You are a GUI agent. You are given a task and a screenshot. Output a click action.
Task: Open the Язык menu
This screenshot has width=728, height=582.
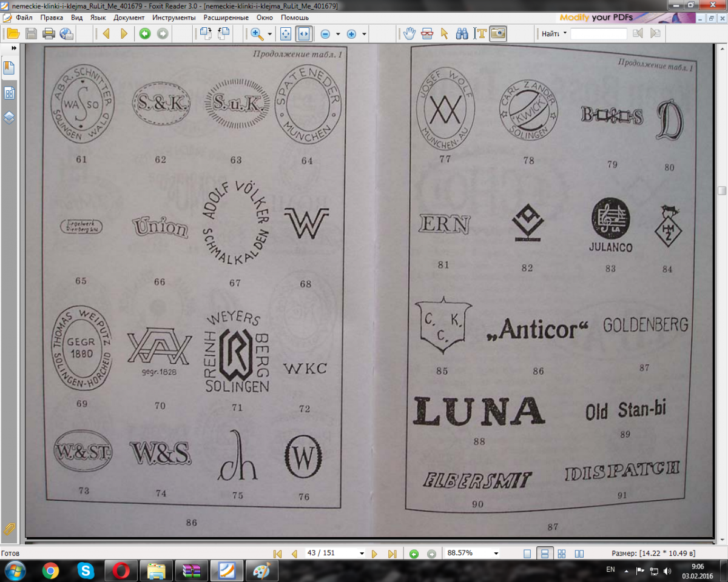pyautogui.click(x=98, y=18)
